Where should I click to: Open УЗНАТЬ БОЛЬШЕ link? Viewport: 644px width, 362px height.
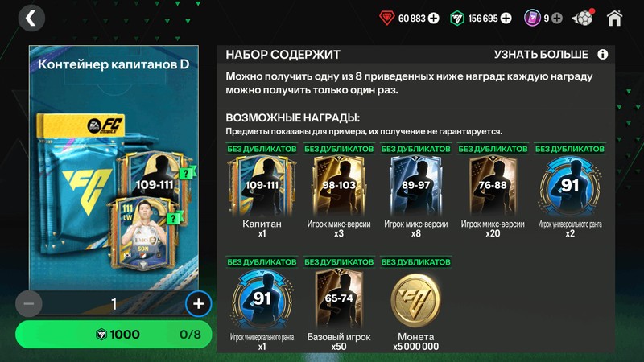541,54
